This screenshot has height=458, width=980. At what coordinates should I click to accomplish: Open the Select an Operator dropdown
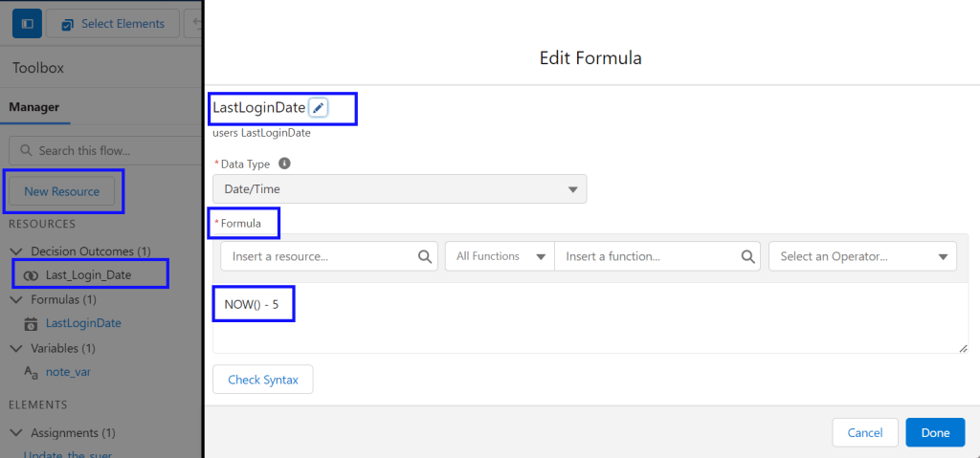coord(861,256)
